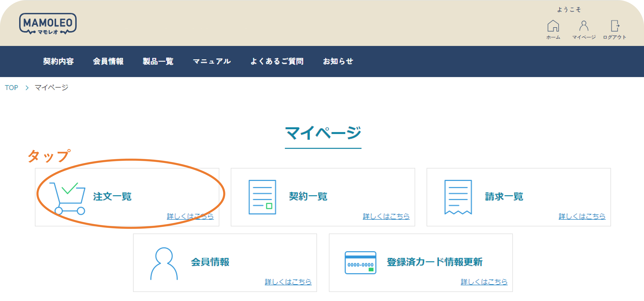
Task: Select the 登録済カード情報更新 card title
Action: click(435, 262)
